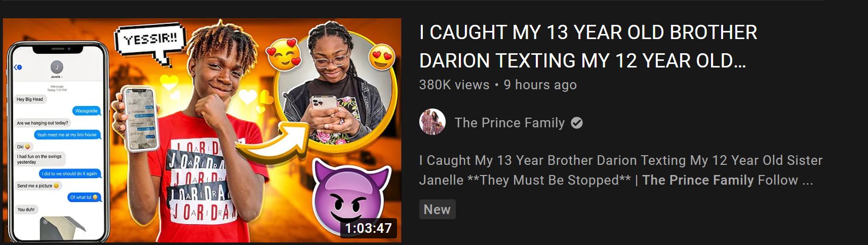Click the 9 hours ago upload time
The image size is (868, 245).
click(x=540, y=85)
